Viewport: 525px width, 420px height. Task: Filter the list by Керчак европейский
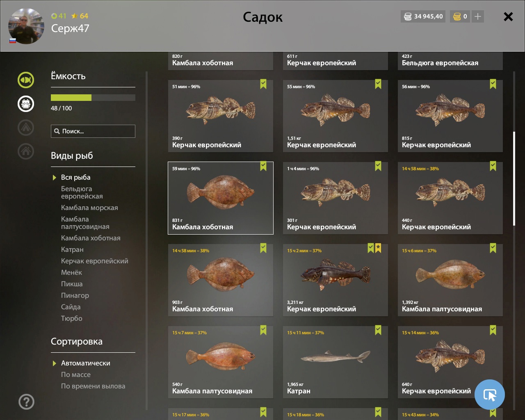[95, 261]
